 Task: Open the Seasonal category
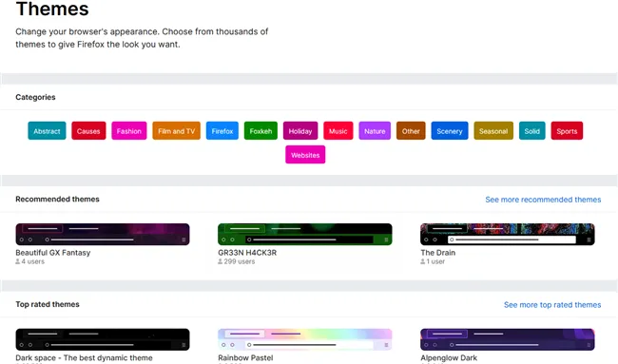pyautogui.click(x=493, y=131)
